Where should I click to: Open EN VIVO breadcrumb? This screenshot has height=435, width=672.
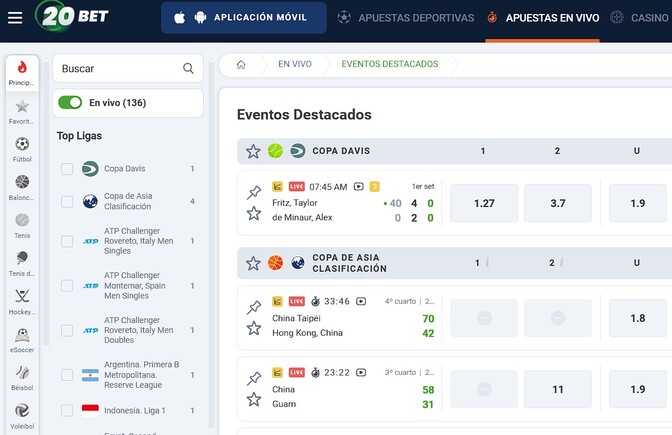click(295, 64)
